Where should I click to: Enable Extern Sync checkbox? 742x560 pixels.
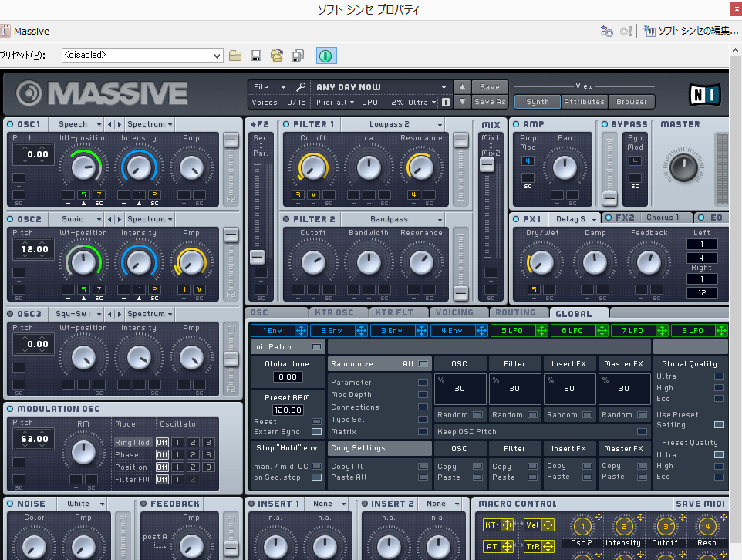316,432
